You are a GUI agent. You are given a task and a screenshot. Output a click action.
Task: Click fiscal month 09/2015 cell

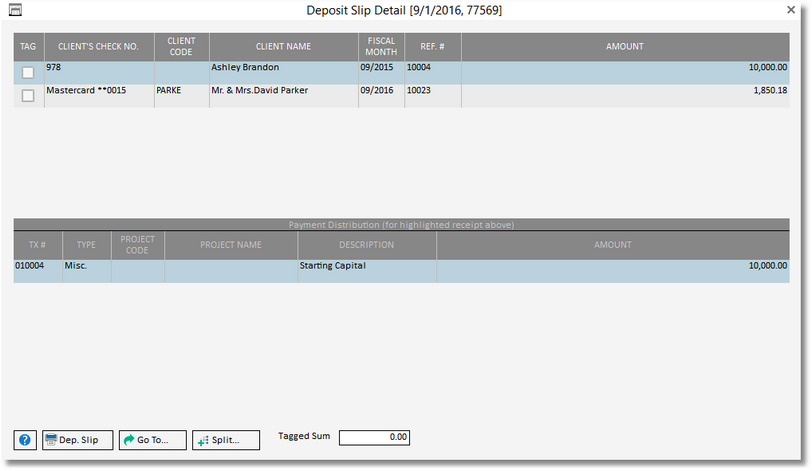click(x=381, y=73)
